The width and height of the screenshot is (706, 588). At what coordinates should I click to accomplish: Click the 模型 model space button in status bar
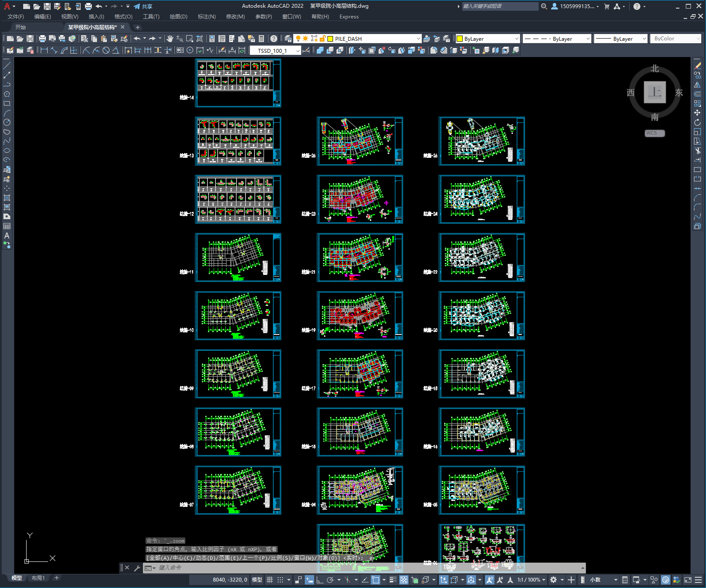(257, 580)
